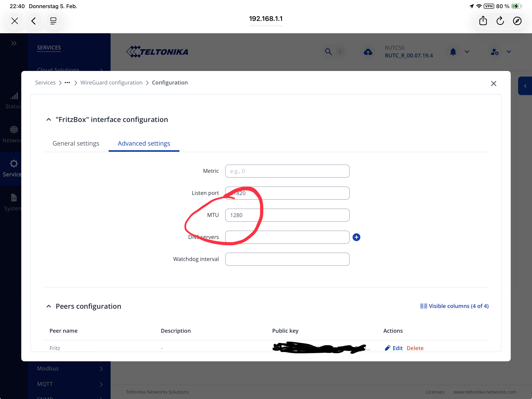The height and width of the screenshot is (399, 532).
Task: Tap the compass icon in browser toolbar
Action: 517,21
